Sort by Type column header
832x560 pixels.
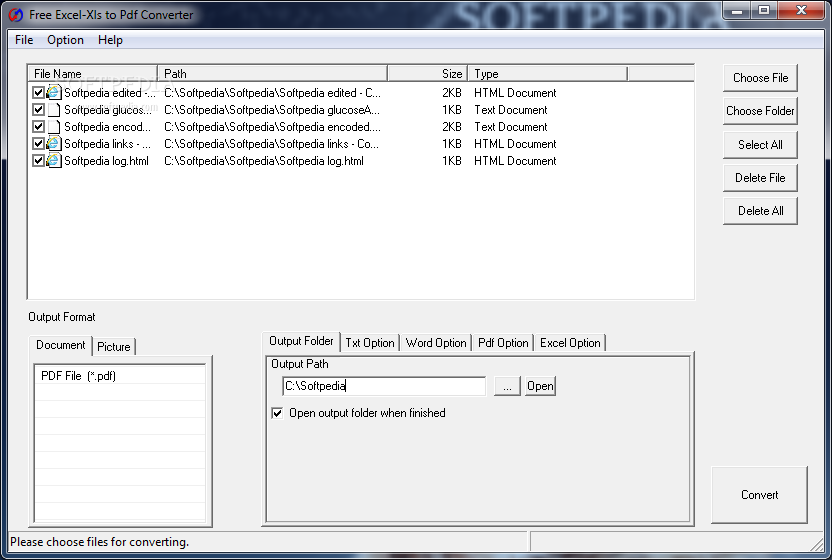[548, 74]
